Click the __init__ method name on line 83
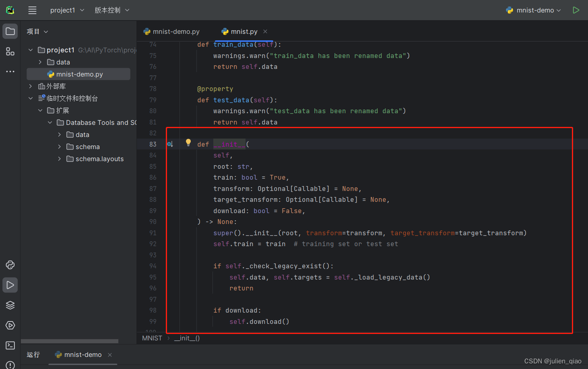 coord(229,144)
